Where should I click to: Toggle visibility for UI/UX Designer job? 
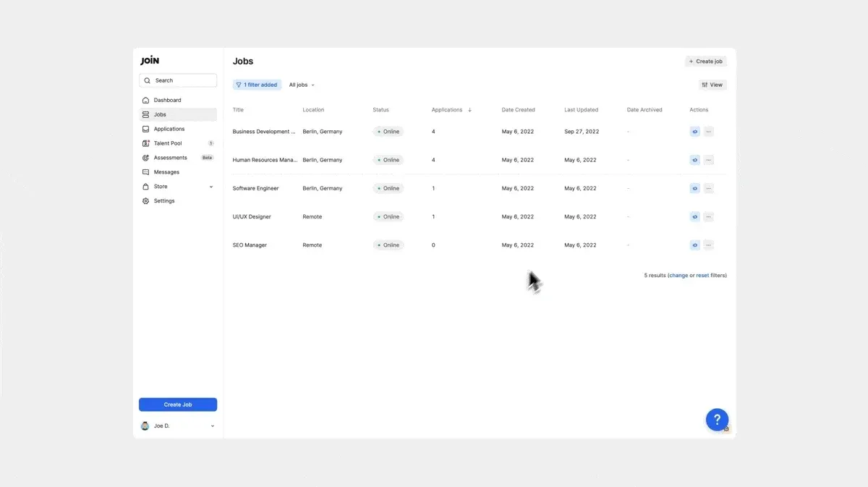pos(694,216)
